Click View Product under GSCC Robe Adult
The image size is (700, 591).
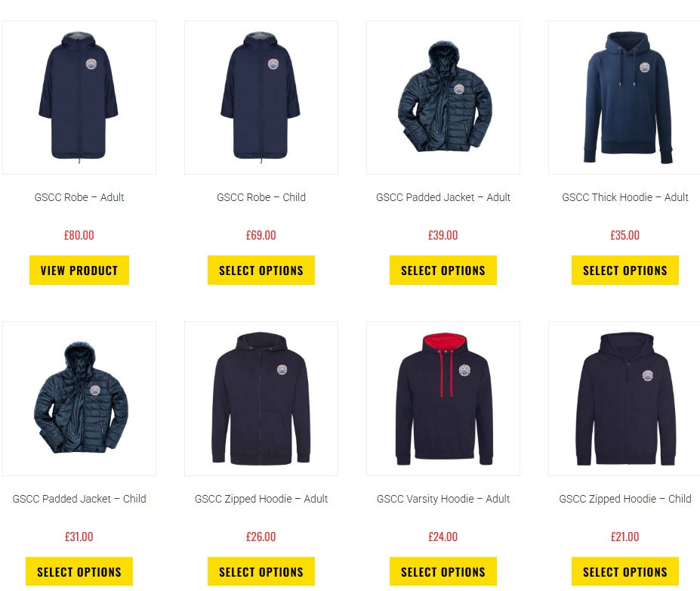point(79,271)
